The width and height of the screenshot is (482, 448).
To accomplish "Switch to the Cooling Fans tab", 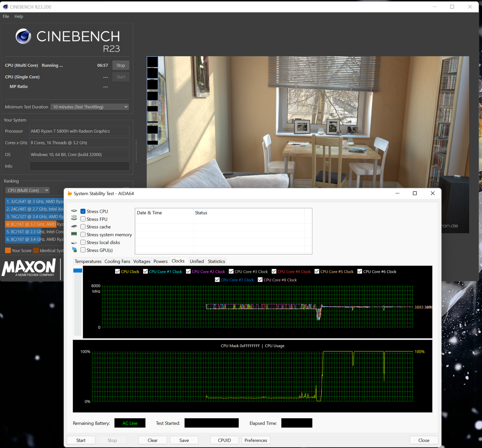I will coord(117,261).
